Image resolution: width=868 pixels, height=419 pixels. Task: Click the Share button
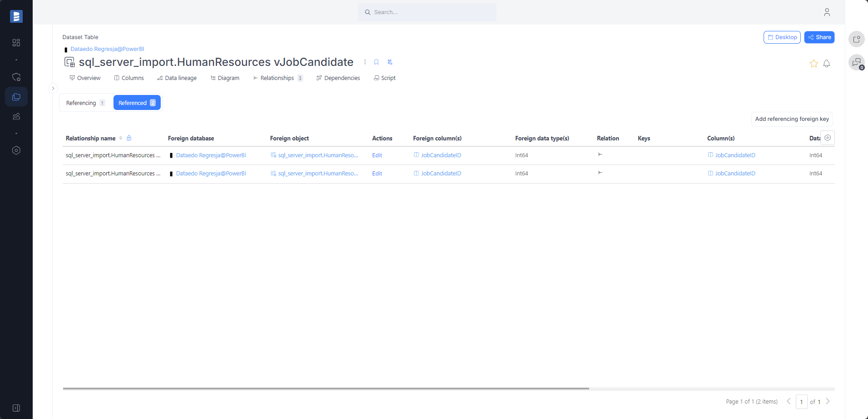coord(819,37)
